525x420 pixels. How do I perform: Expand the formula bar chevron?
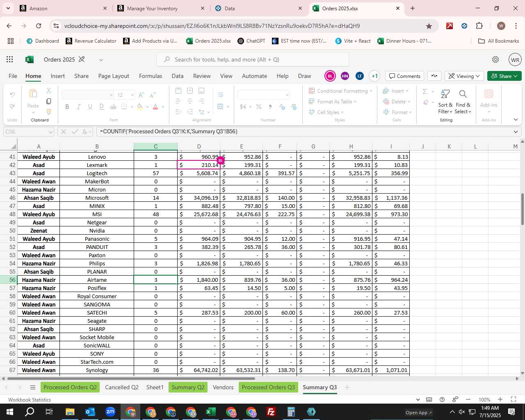(x=516, y=132)
